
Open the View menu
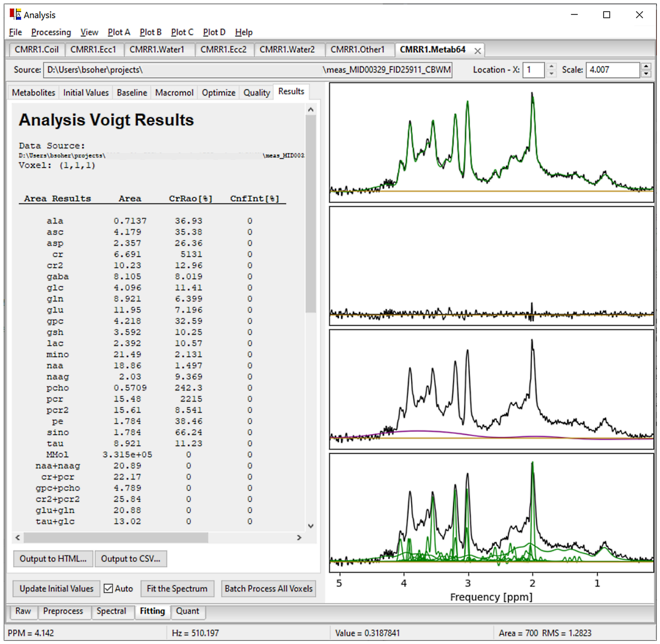[x=89, y=32]
